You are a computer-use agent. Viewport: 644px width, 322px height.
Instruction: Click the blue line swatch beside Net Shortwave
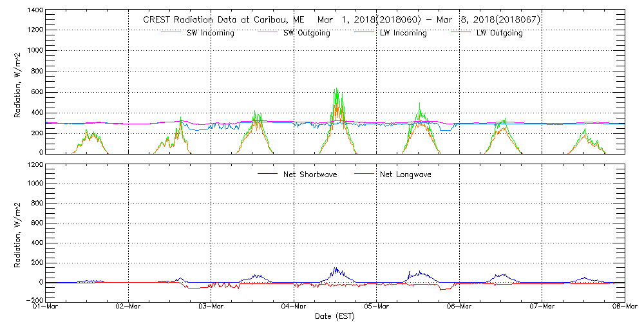(266, 175)
